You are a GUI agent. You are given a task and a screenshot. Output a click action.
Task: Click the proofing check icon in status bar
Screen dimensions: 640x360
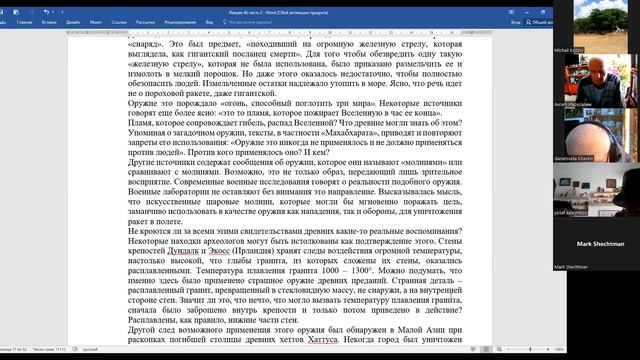click(x=75, y=349)
